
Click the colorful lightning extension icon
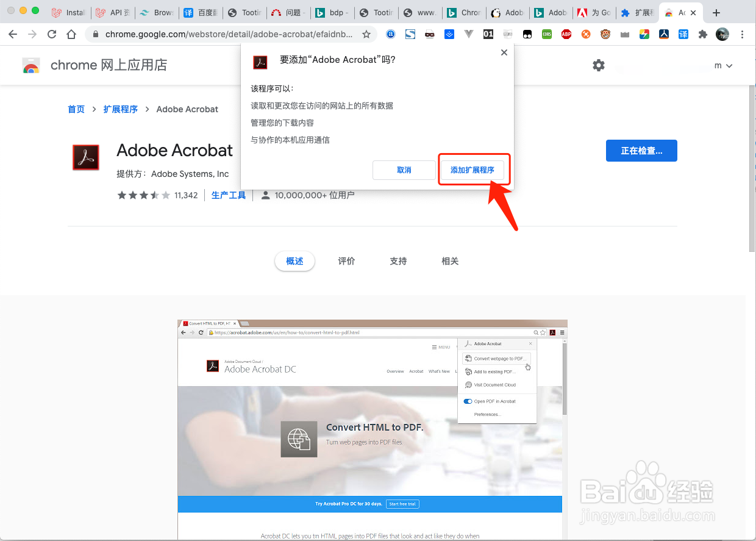[x=644, y=35]
